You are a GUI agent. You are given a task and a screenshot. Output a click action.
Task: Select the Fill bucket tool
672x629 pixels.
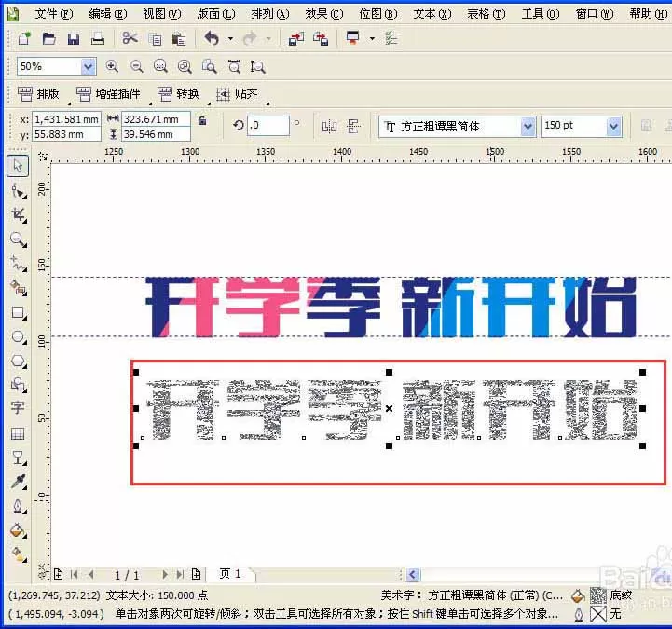(x=19, y=530)
